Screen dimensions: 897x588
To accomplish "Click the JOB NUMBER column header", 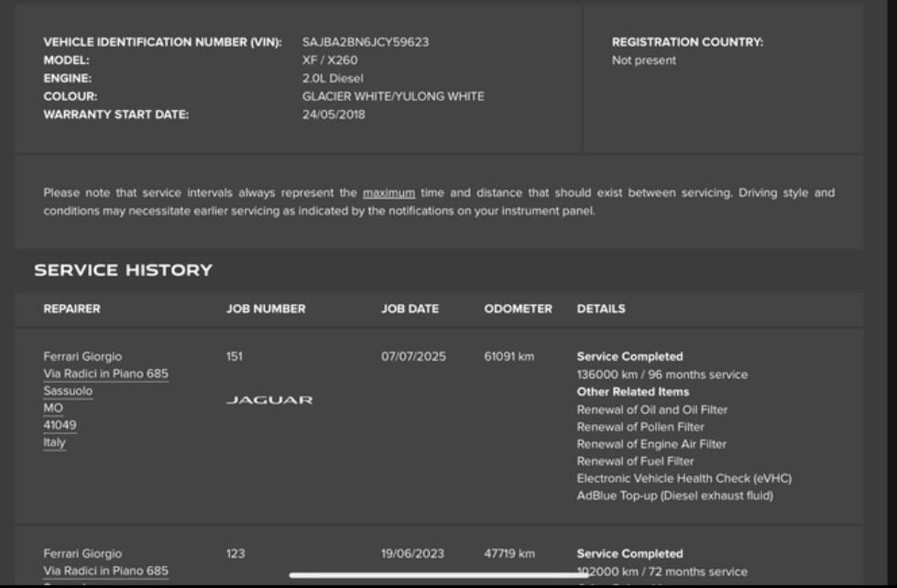I will 266,310.
